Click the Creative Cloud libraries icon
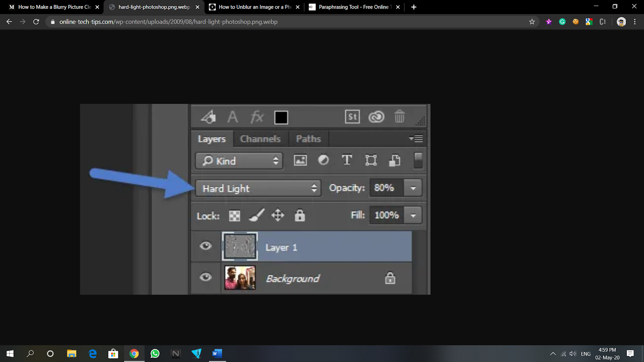 376,117
